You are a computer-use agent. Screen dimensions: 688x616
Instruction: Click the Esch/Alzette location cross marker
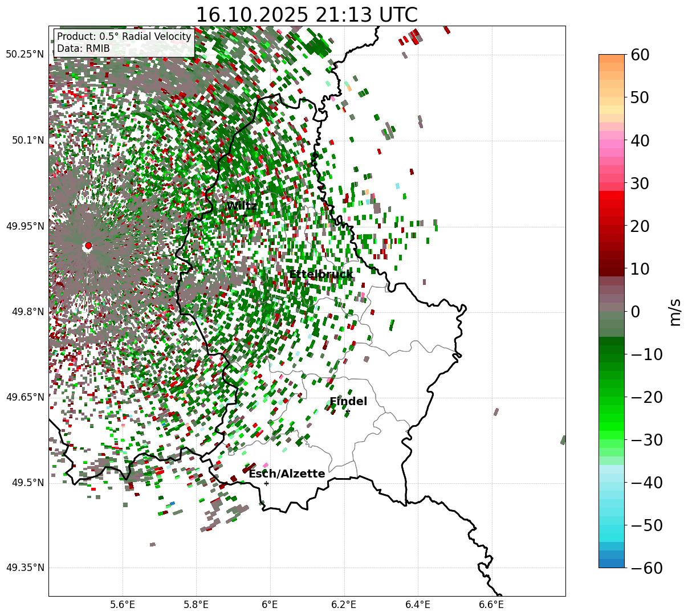point(266,483)
